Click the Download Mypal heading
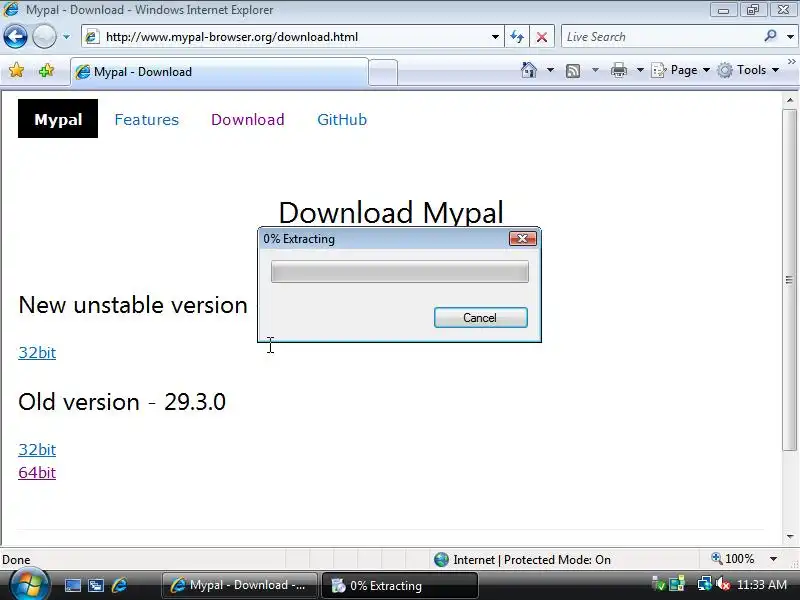 click(x=391, y=212)
